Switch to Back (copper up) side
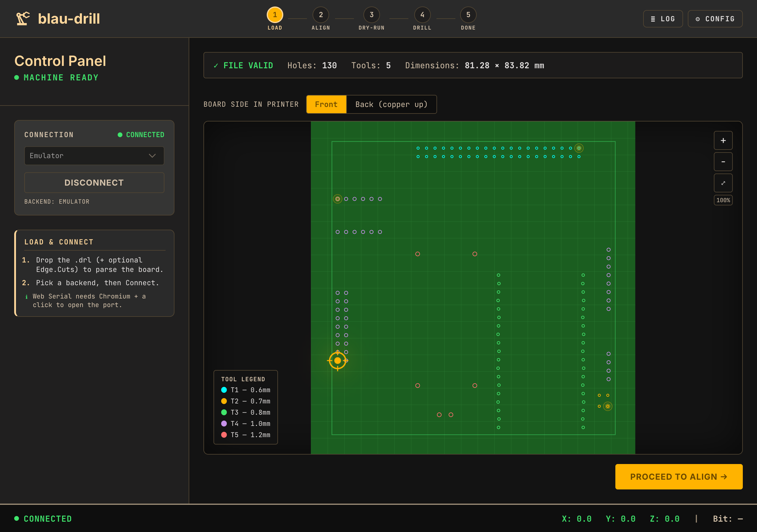The height and width of the screenshot is (532, 757). point(391,105)
